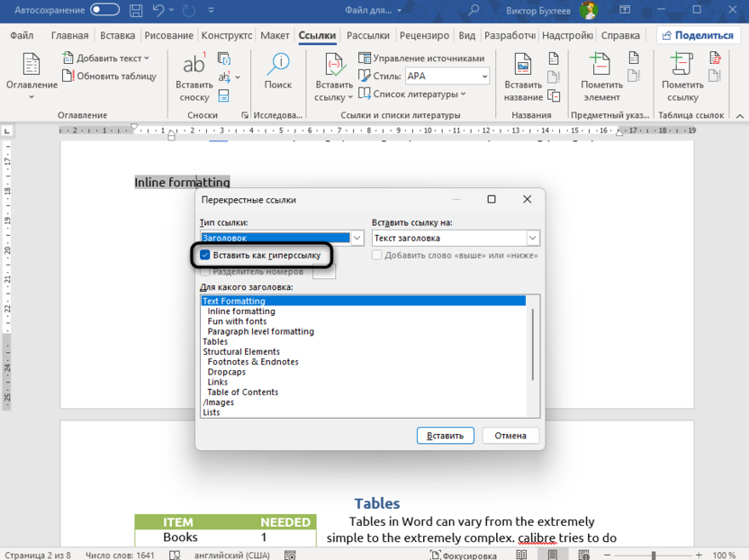The image size is (749, 560).
Task: Click Вставить ссылку citation icon
Action: (x=334, y=64)
